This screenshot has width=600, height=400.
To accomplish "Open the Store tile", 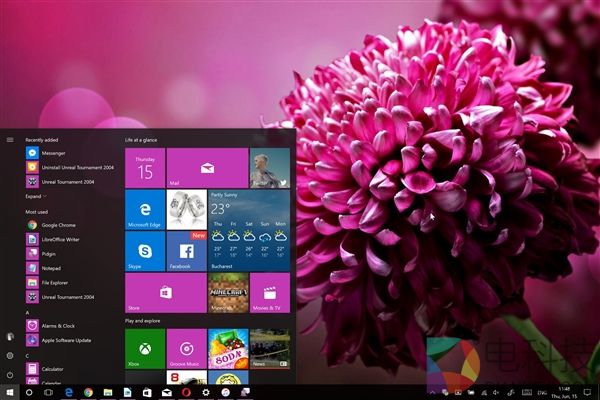I will pos(166,293).
